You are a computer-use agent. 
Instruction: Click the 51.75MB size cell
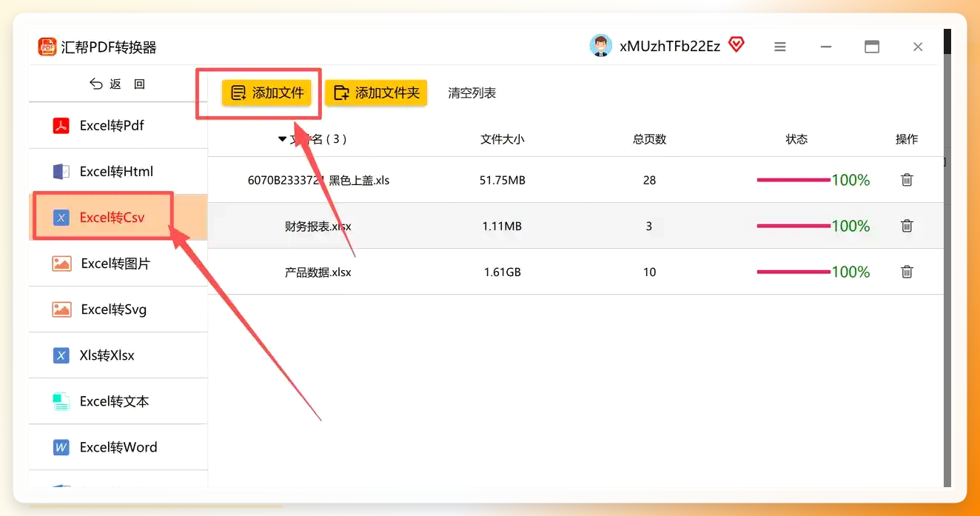coord(502,180)
